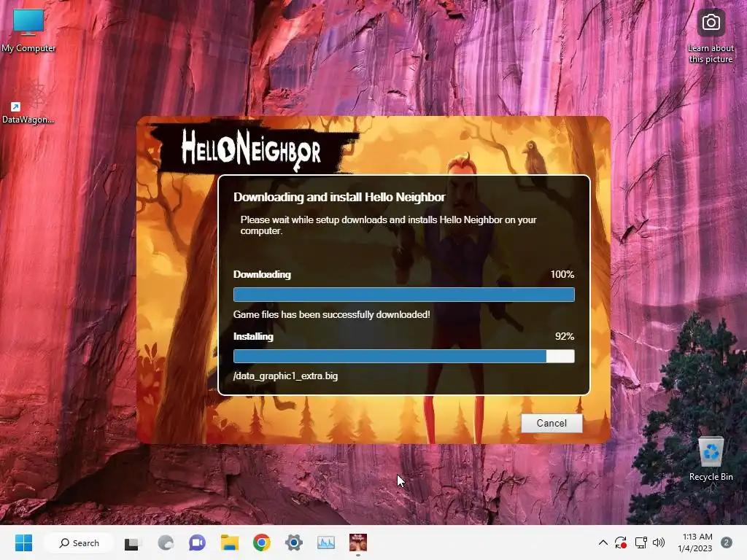Click the taskbar Search box
The height and width of the screenshot is (560, 747).
(x=79, y=542)
